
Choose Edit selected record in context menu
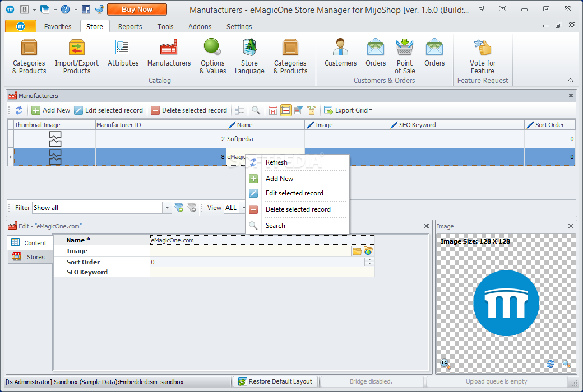pos(298,193)
